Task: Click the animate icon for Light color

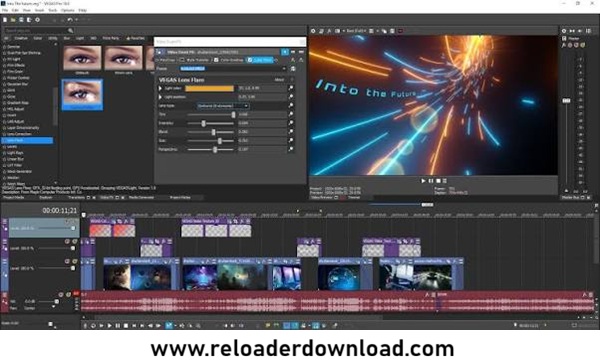Action: pos(291,88)
